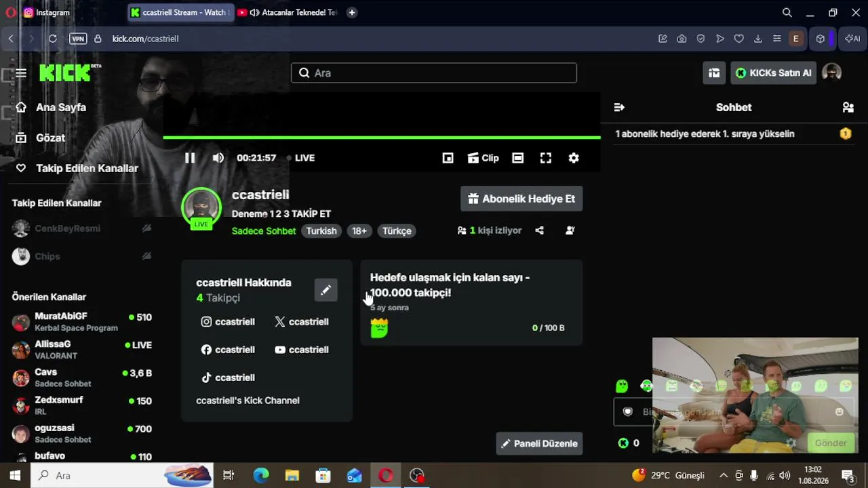Open chat identity shield icon
This screenshot has width=868, height=488.
coord(628,411)
